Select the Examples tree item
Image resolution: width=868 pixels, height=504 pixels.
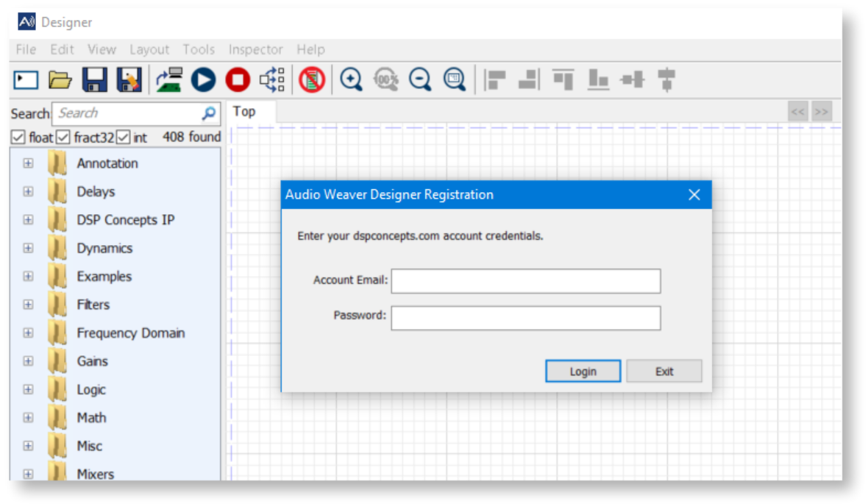point(104,277)
